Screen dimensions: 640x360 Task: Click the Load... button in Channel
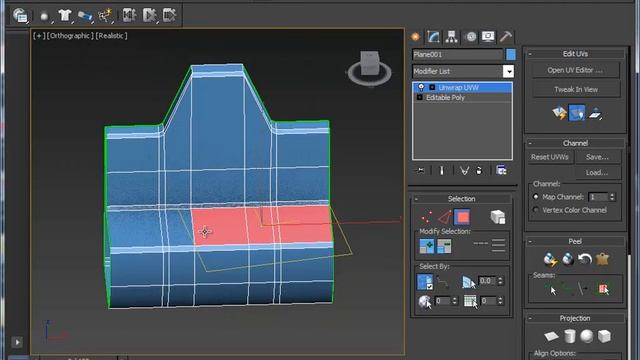(597, 173)
